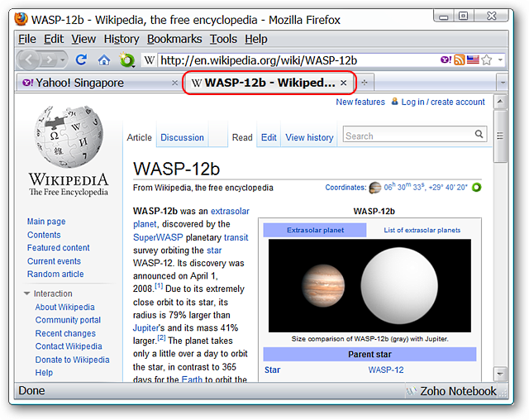
Task: Bookmark this page with the star icon
Action: pos(487,60)
